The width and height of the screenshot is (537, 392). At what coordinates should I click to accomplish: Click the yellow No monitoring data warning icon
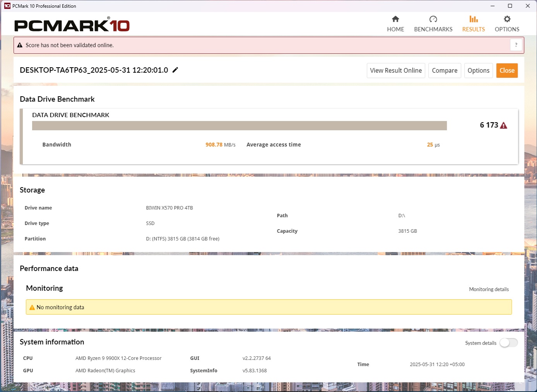32,307
